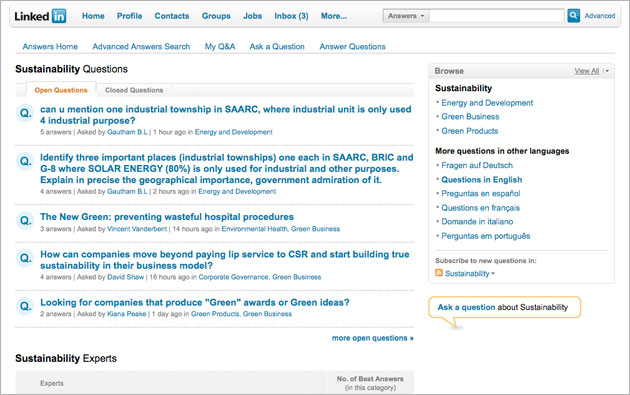Open the SOLAR ENERGY industrial townships question
Screen dimensions: 630x395
coord(227,169)
